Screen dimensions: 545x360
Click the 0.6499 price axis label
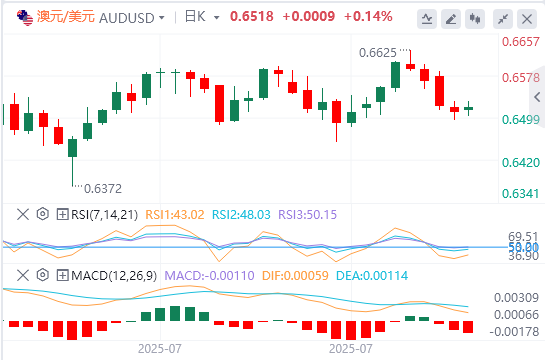(521, 120)
